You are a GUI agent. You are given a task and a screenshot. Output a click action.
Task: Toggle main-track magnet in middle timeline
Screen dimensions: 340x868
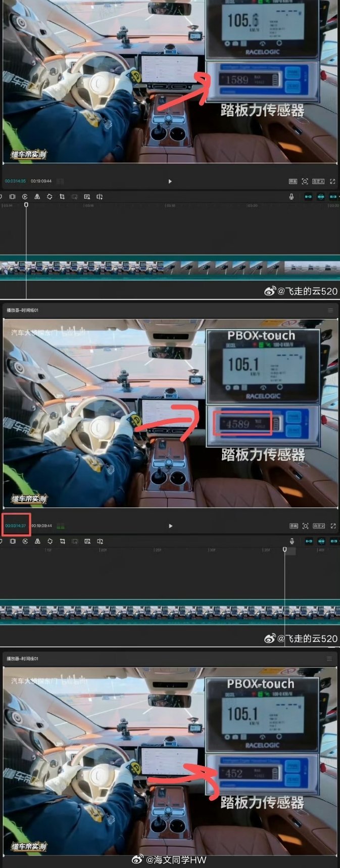[309, 541]
